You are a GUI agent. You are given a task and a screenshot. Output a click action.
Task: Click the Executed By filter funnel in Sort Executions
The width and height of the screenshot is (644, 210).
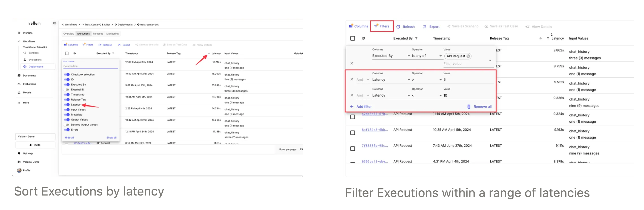113,54
